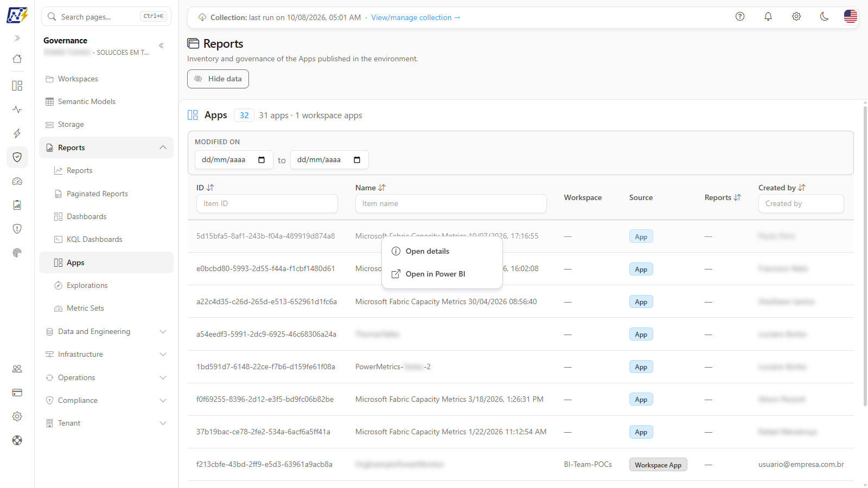
Task: Open the help question mark icon
Action: pyautogui.click(x=740, y=16)
